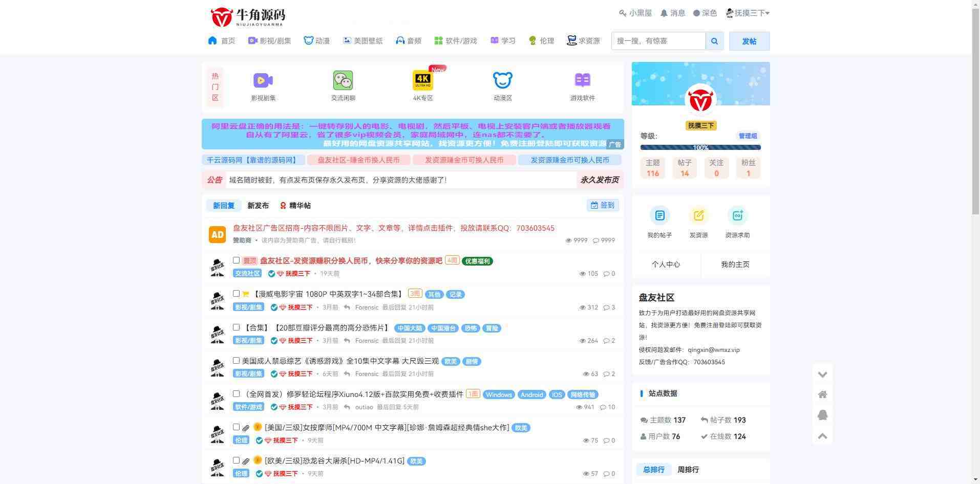The image size is (980, 484).
Task: Open the 抚摸三下 user dropdown menu
Action: 748,13
